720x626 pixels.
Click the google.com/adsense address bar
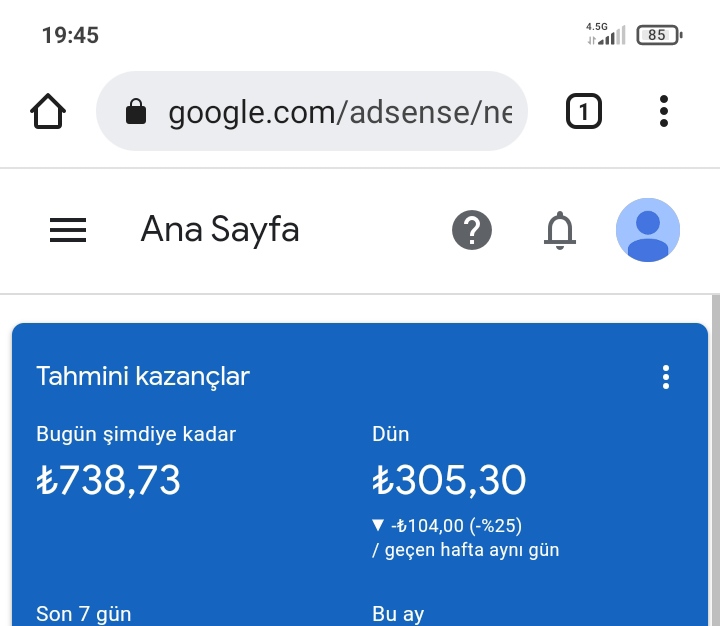tap(312, 111)
